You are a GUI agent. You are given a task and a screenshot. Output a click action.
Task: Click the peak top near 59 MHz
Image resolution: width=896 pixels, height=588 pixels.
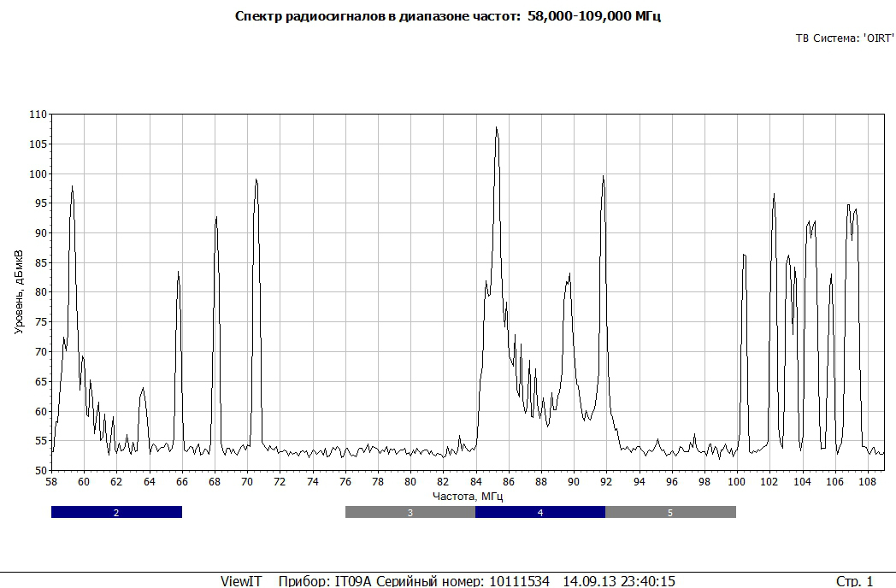[72, 187]
